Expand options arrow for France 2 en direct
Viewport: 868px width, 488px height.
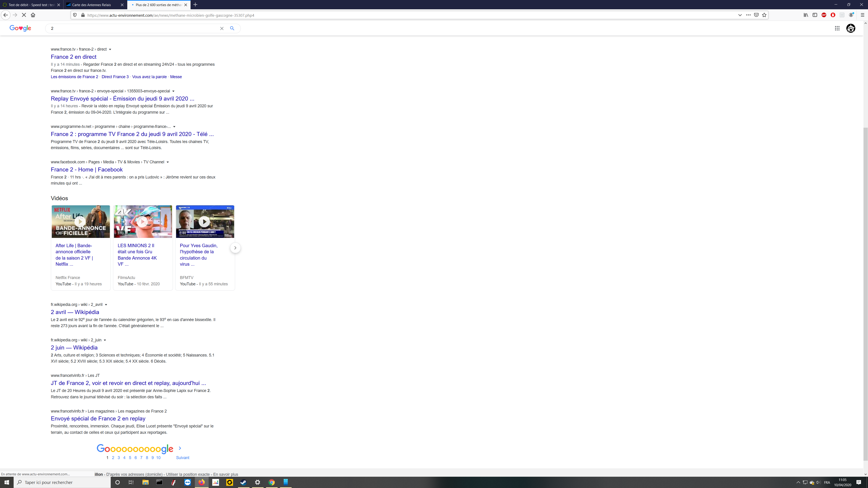pyautogui.click(x=110, y=49)
